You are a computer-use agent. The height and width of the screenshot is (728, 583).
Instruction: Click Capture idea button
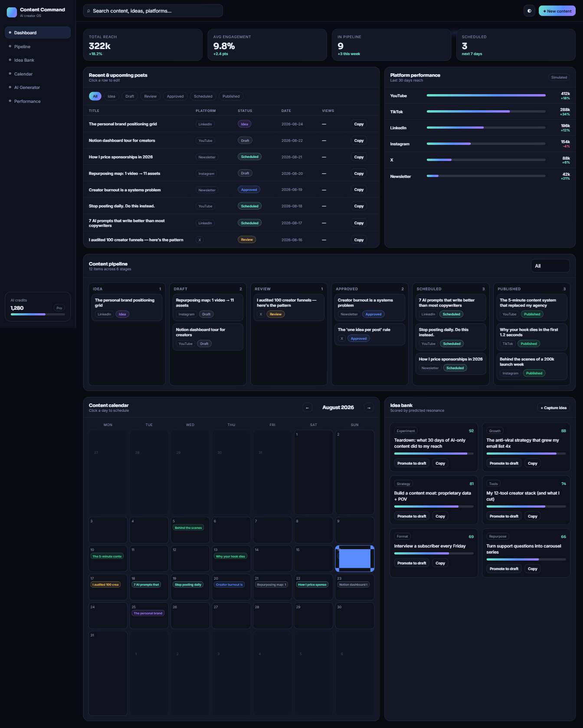(x=554, y=407)
